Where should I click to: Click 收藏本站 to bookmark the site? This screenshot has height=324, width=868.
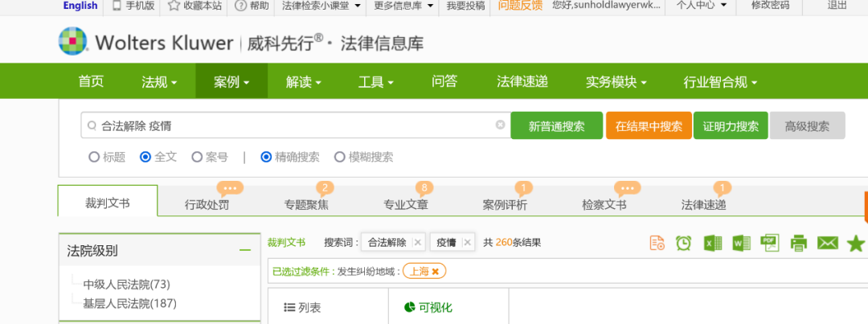coord(194,6)
